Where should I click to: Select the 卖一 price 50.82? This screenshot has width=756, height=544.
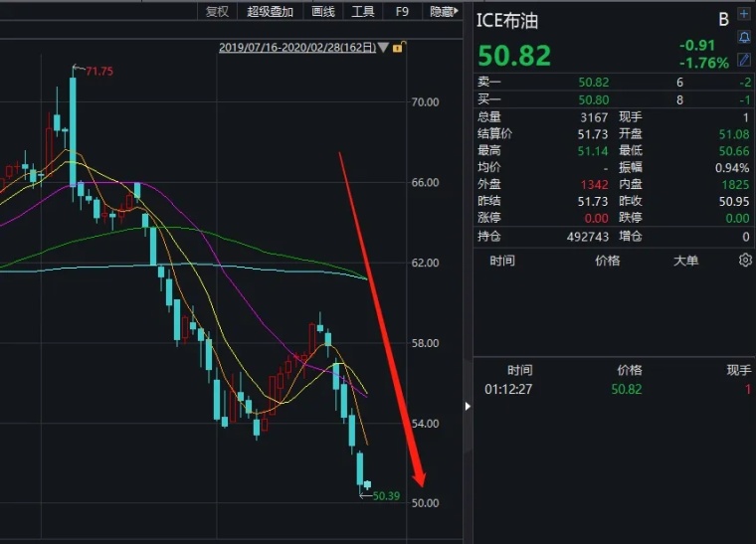pos(594,83)
